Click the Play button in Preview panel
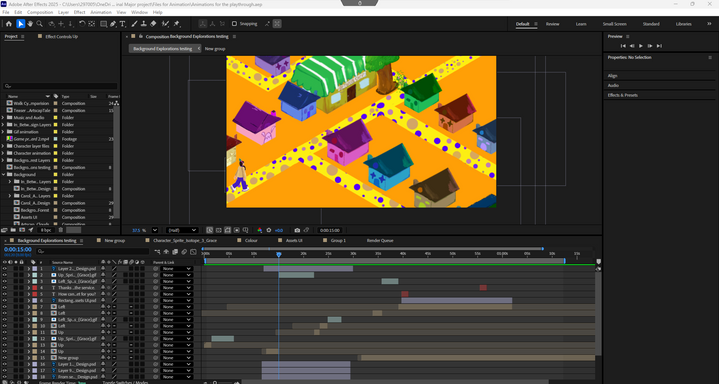Image resolution: width=719 pixels, height=384 pixels. pos(641,46)
